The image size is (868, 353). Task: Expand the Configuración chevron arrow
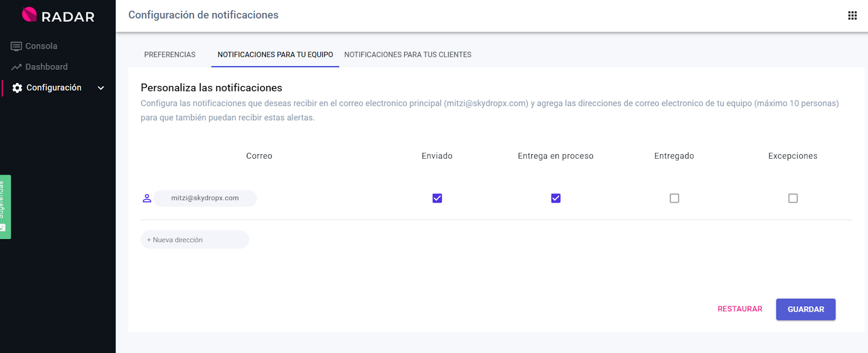point(101,88)
